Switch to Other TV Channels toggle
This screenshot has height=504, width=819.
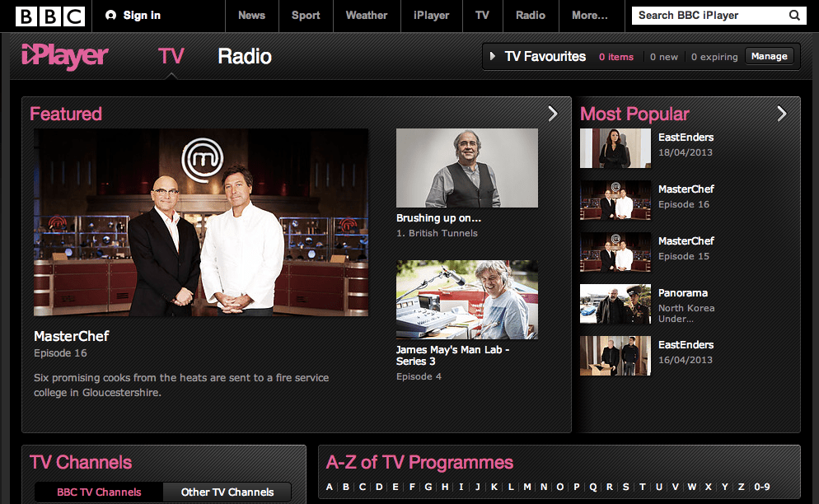coord(227,492)
